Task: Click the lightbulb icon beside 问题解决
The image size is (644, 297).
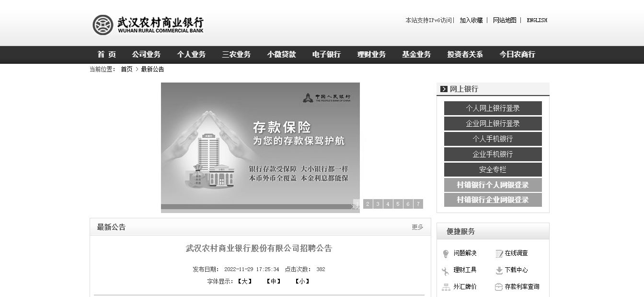Action: (x=446, y=254)
